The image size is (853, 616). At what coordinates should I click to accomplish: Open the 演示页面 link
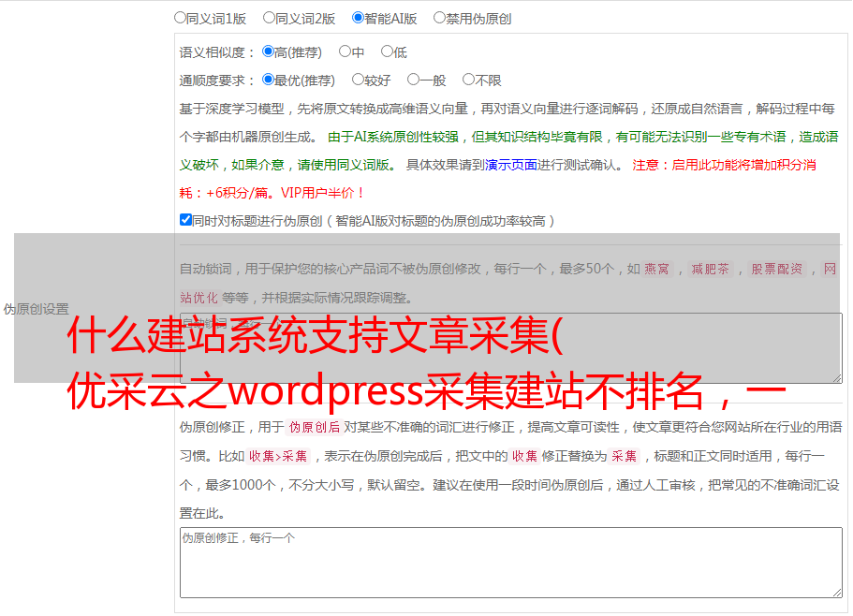(511, 165)
